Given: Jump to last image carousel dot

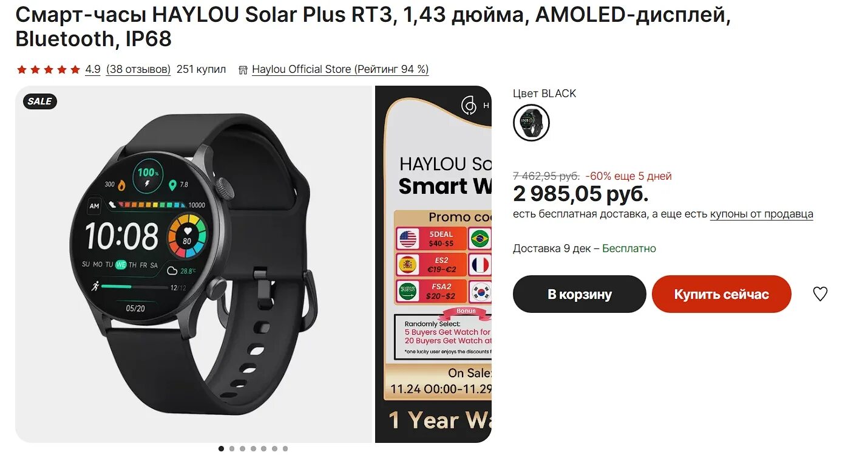Looking at the screenshot, I should click(285, 449).
